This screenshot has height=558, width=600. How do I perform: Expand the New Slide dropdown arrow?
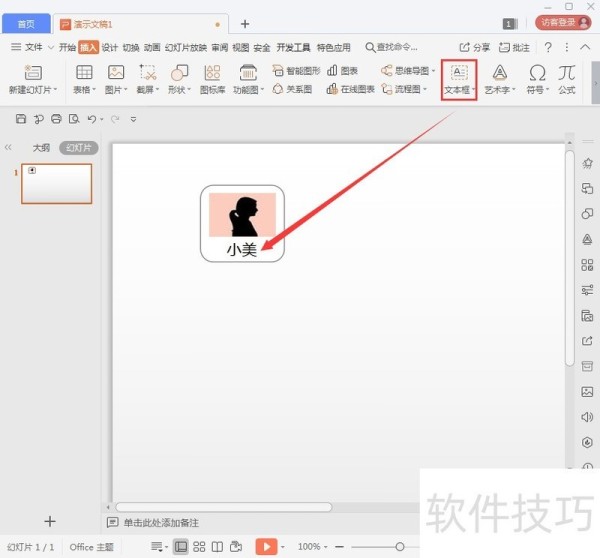click(55, 90)
